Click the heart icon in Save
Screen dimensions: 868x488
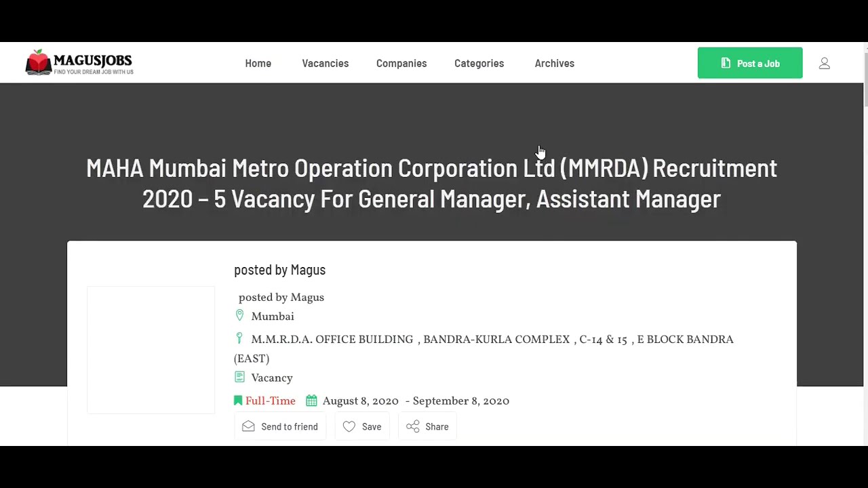tap(349, 426)
